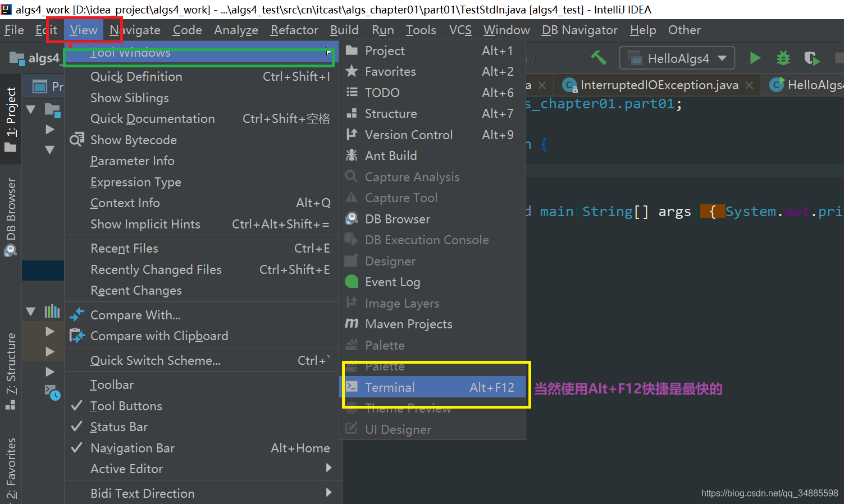Select Terminal Alt+F12 menu entry

(432, 387)
